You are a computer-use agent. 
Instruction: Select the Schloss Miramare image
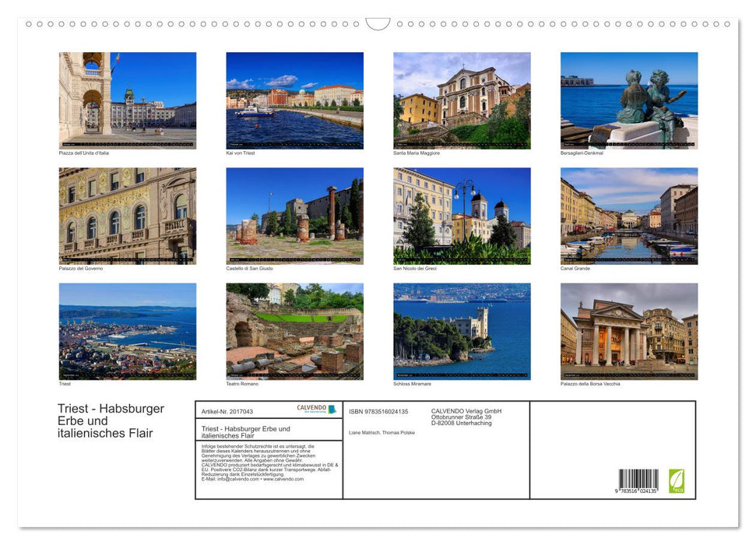[x=461, y=330]
